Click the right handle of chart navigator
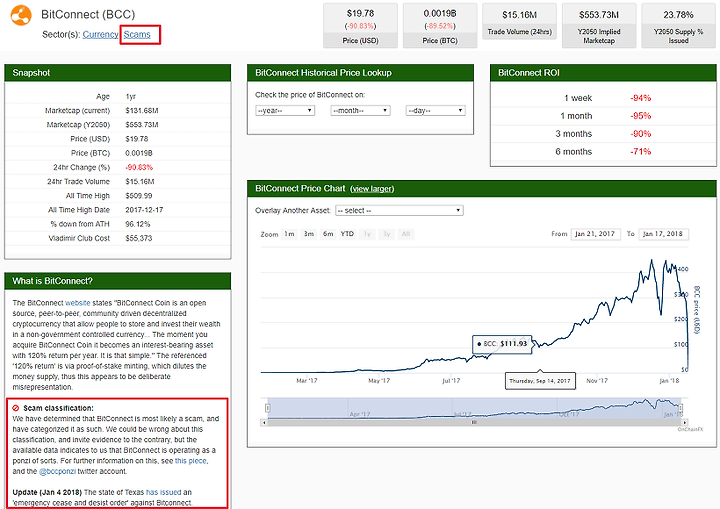This screenshot has height=509, width=720. [681, 408]
